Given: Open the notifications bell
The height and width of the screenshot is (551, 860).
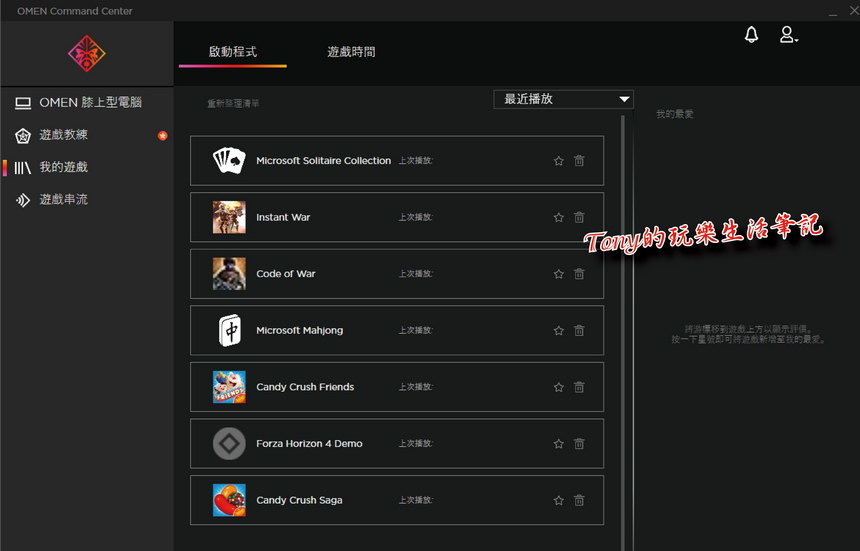Looking at the screenshot, I should tap(751, 35).
